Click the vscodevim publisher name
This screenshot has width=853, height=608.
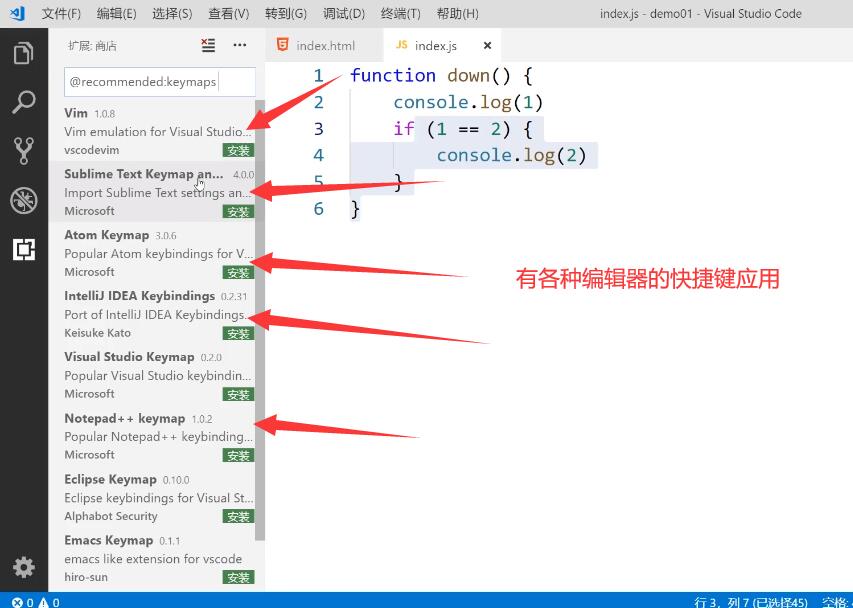pyautogui.click(x=91, y=150)
